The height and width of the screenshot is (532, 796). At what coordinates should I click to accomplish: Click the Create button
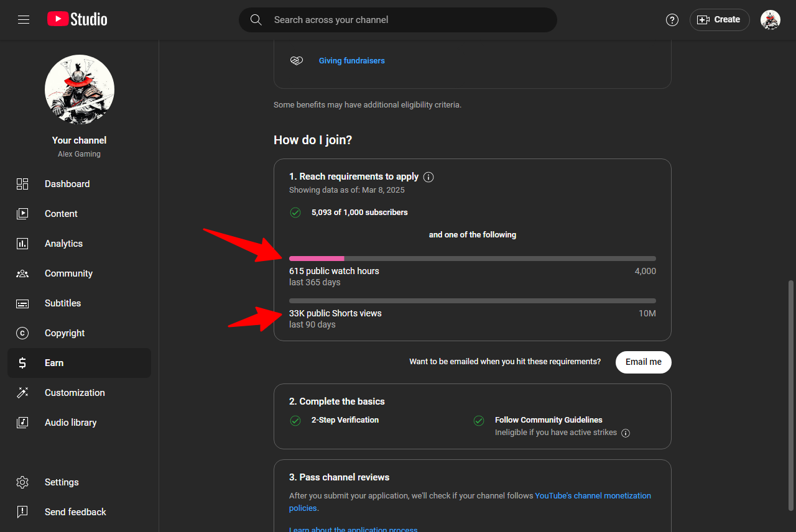pyautogui.click(x=720, y=20)
